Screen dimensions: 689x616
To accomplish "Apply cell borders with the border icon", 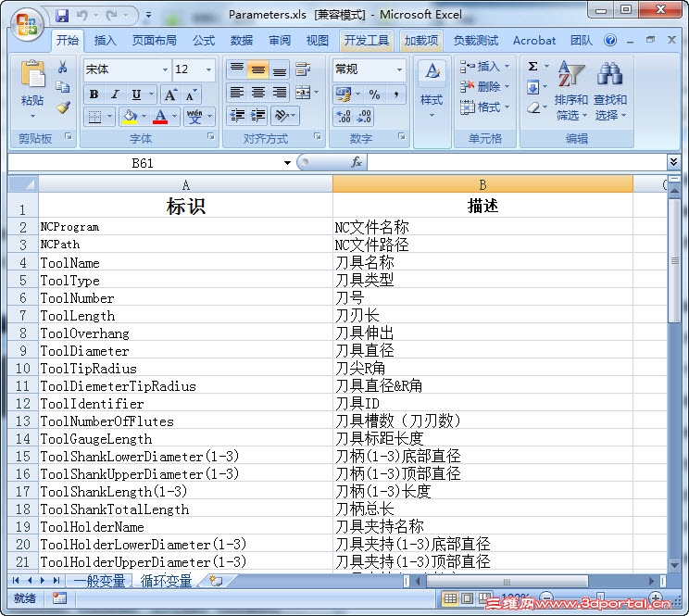I will tap(94, 117).
